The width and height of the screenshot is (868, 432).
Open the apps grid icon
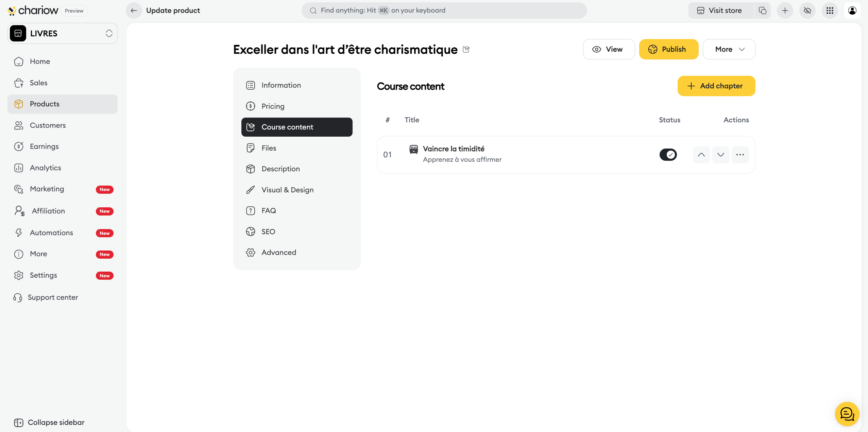coord(830,11)
